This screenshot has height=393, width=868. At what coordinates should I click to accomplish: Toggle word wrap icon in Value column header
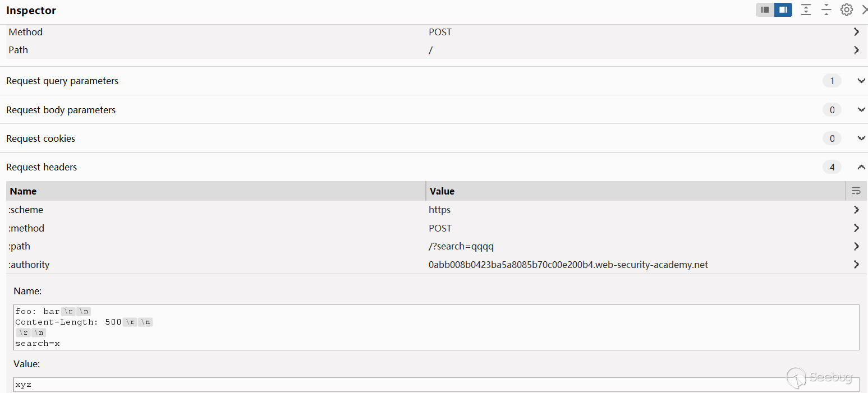[x=856, y=191]
